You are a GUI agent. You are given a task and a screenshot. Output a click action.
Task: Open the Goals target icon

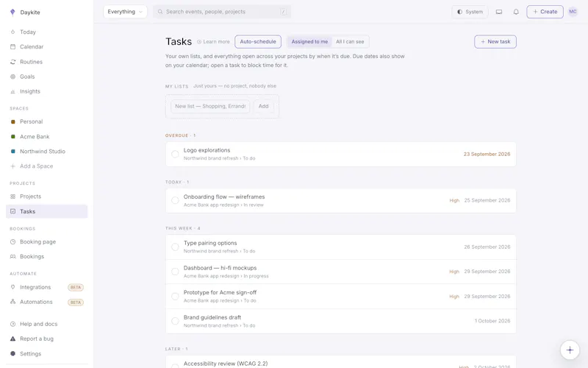coord(12,77)
